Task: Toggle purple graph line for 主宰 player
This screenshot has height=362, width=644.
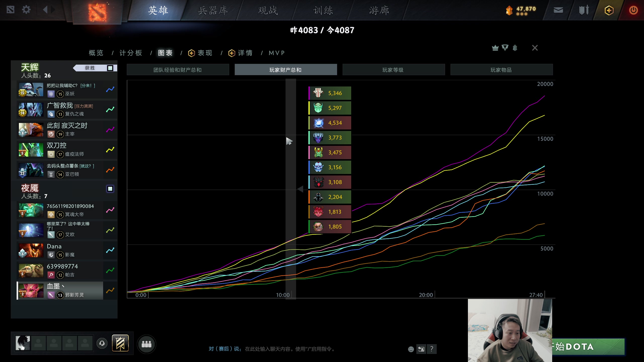Action: 110,129
